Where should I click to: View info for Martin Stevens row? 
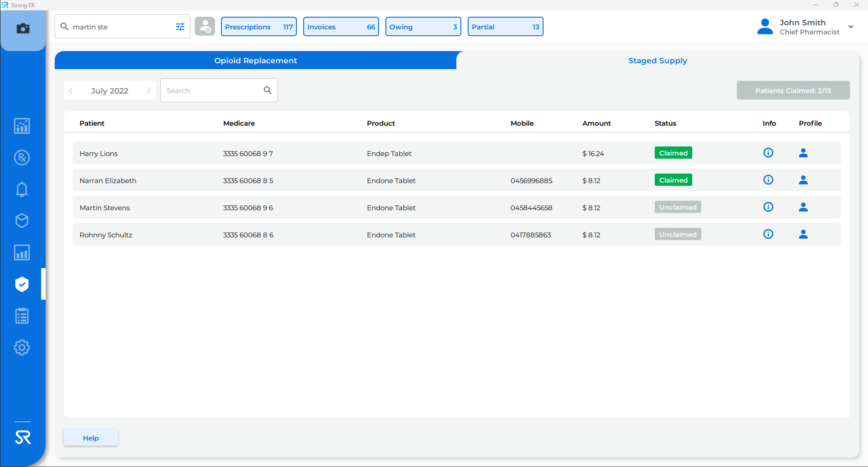click(769, 207)
